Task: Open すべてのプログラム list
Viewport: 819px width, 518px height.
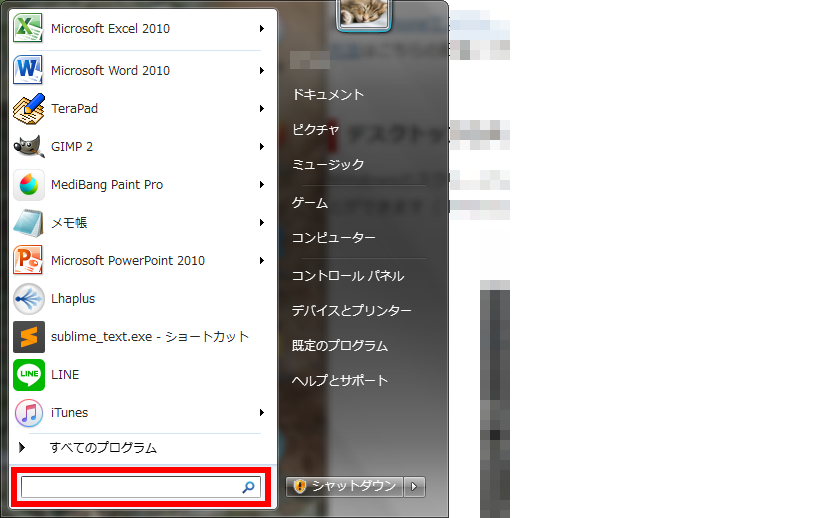Action: [x=103, y=448]
